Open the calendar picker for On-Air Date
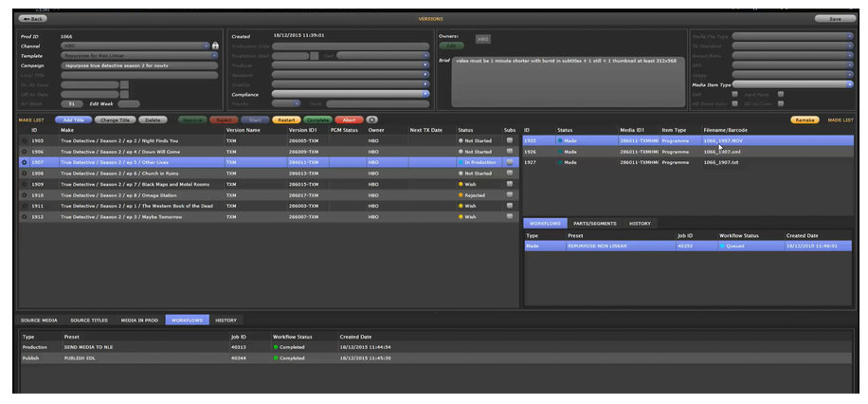This screenshot has height=404, width=868. 124,84
